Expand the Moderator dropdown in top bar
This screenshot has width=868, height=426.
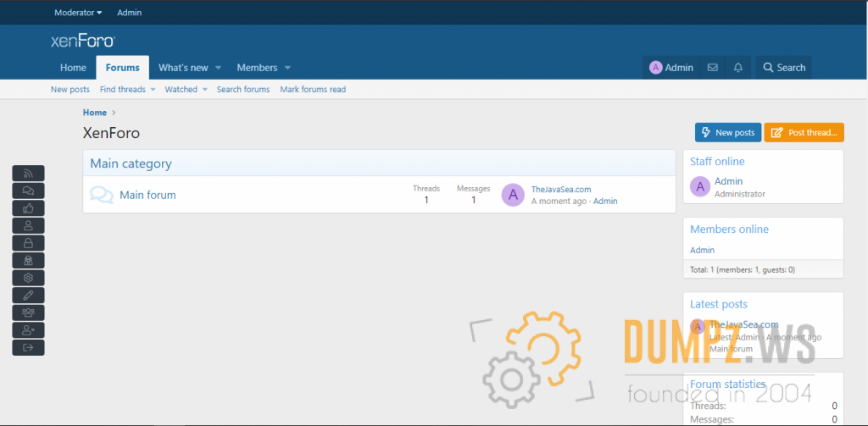tap(77, 13)
